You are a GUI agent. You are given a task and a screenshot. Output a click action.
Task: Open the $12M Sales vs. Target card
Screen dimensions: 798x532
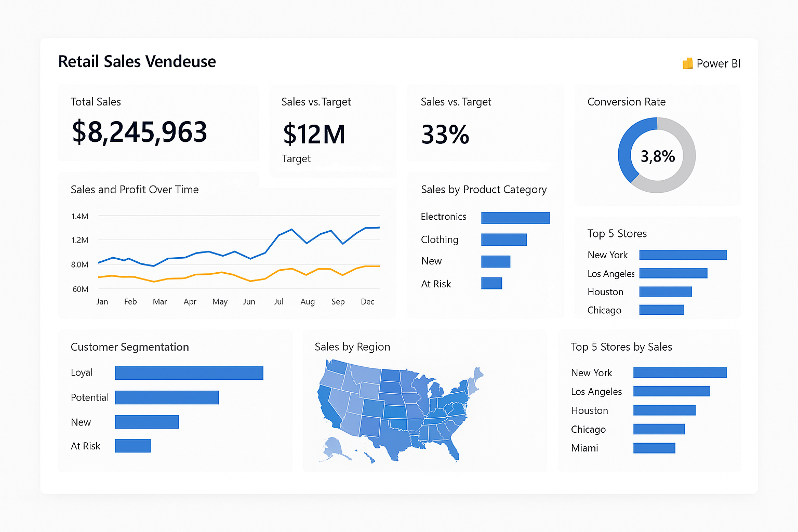click(x=314, y=134)
